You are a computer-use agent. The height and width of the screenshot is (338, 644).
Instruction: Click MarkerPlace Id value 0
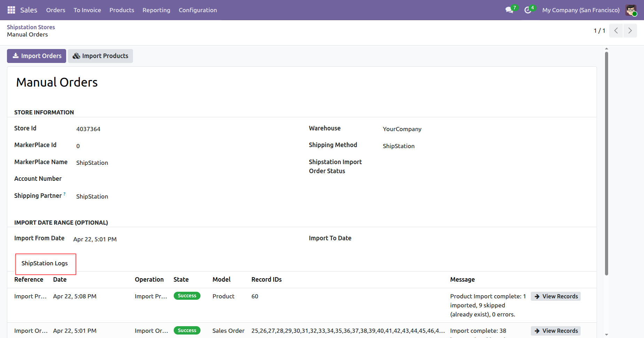[78, 146]
